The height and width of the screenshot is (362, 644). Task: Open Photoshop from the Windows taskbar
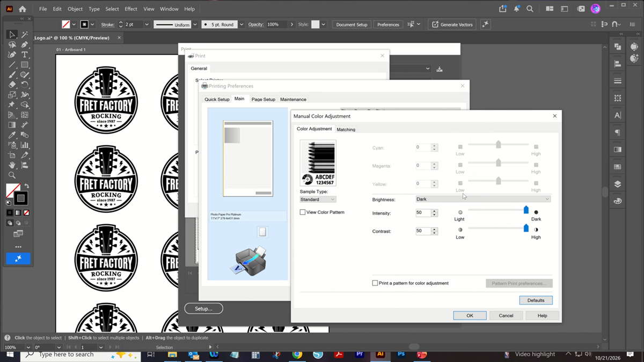click(x=401, y=354)
